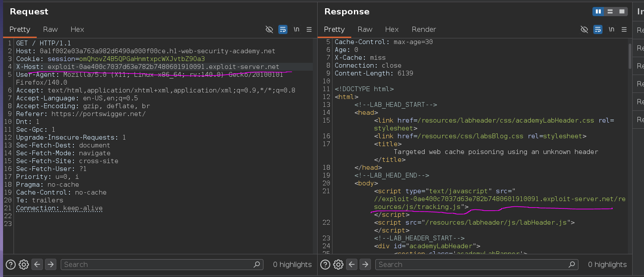
Task: Click Upgrade-Insecure-Requests header line
Action: pos(71,137)
